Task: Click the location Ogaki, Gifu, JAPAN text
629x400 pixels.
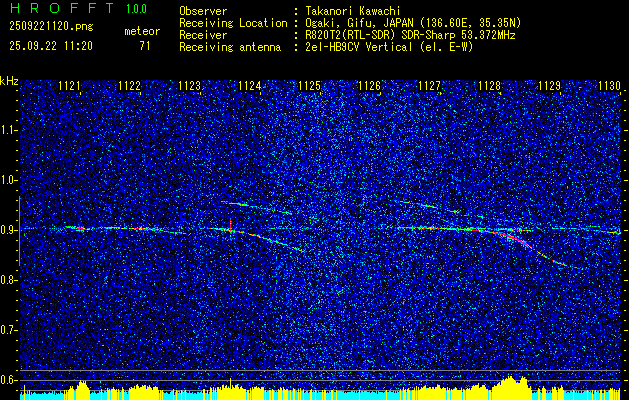Action: pyautogui.click(x=411, y=23)
